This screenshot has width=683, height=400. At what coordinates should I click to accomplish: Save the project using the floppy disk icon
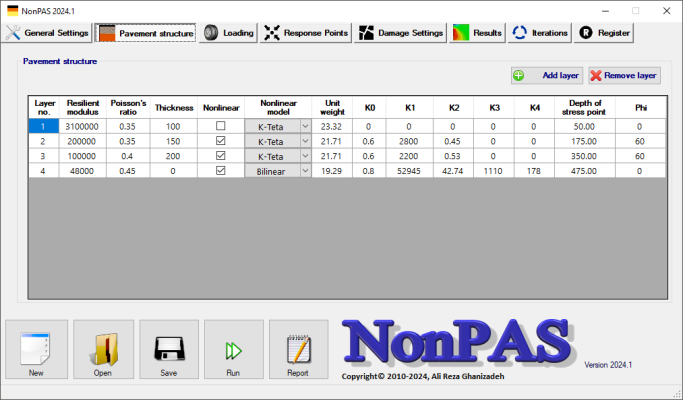pos(169,350)
